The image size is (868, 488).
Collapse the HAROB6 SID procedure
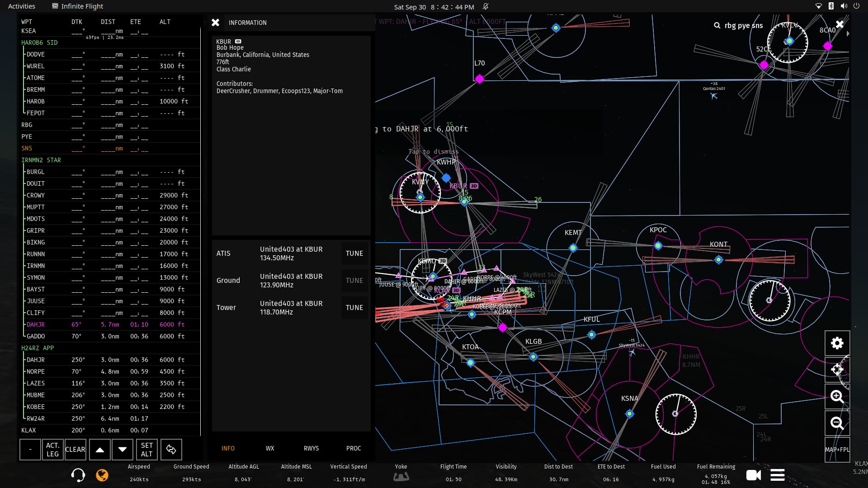point(39,42)
